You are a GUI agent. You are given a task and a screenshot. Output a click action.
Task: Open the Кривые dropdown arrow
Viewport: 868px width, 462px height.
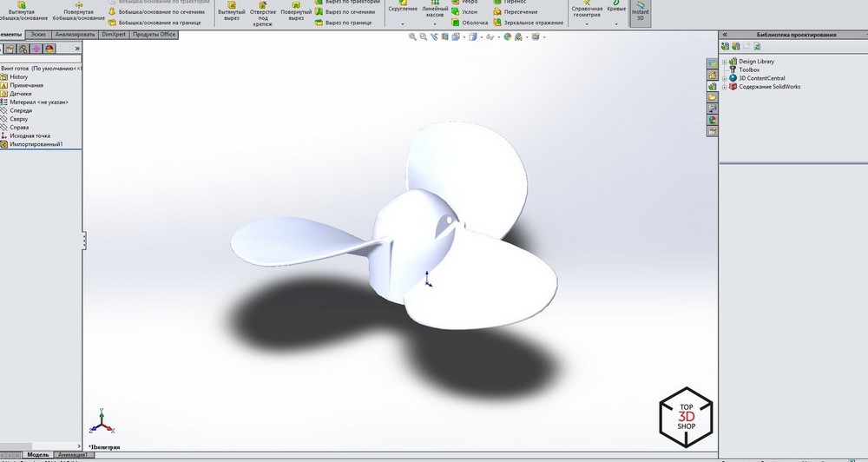[x=616, y=23]
